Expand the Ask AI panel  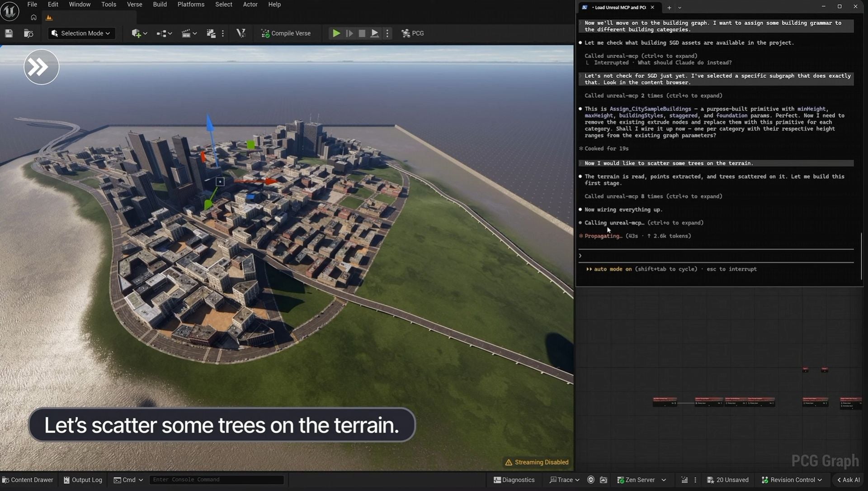[848, 480]
